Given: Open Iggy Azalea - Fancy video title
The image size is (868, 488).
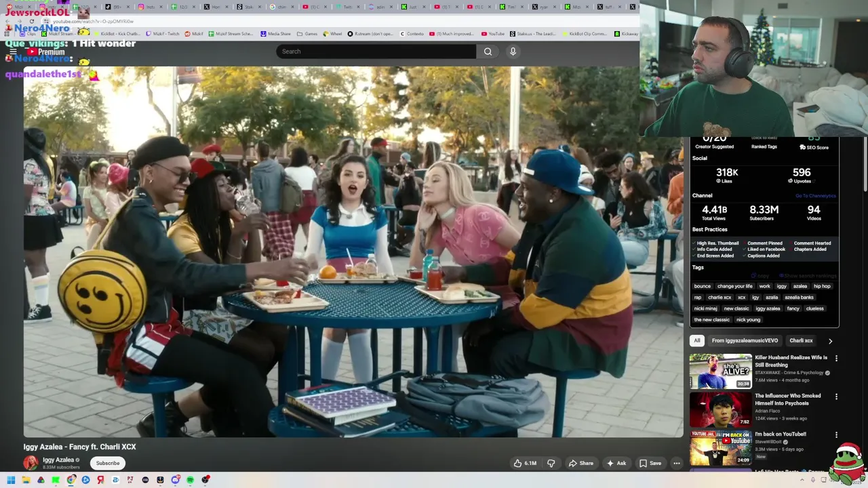Looking at the screenshot, I should pos(80,447).
